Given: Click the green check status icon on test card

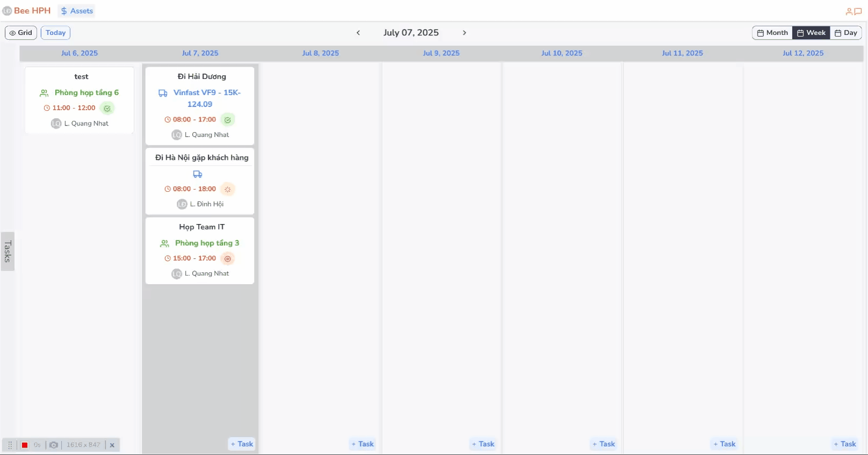Looking at the screenshot, I should 107,109.
